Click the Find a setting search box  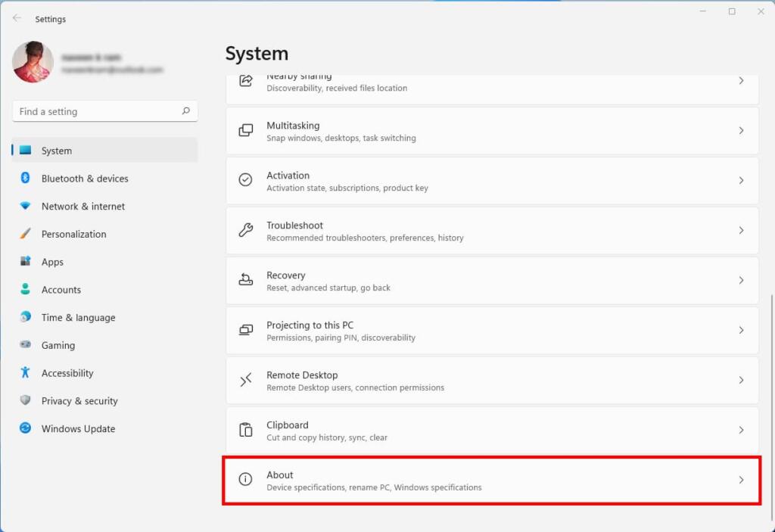coord(97,111)
